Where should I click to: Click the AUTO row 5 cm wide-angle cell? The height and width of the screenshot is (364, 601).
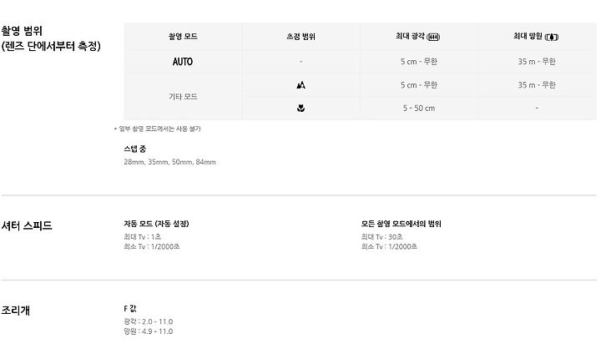pyautogui.click(x=418, y=62)
